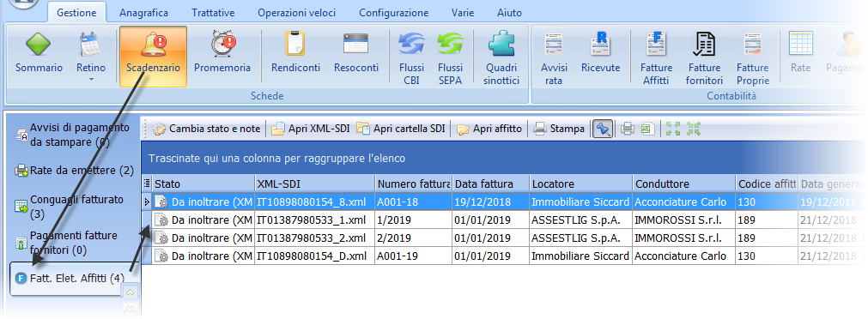Viewport: 868px width, 319px height.
Task: Click the up chevron in sidebar
Action: tap(131, 292)
